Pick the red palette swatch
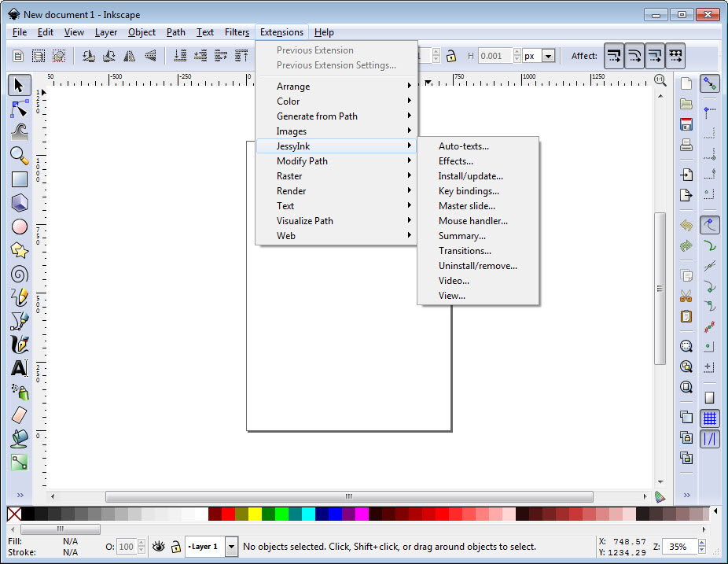Image resolution: width=728 pixels, height=564 pixels. [228, 514]
